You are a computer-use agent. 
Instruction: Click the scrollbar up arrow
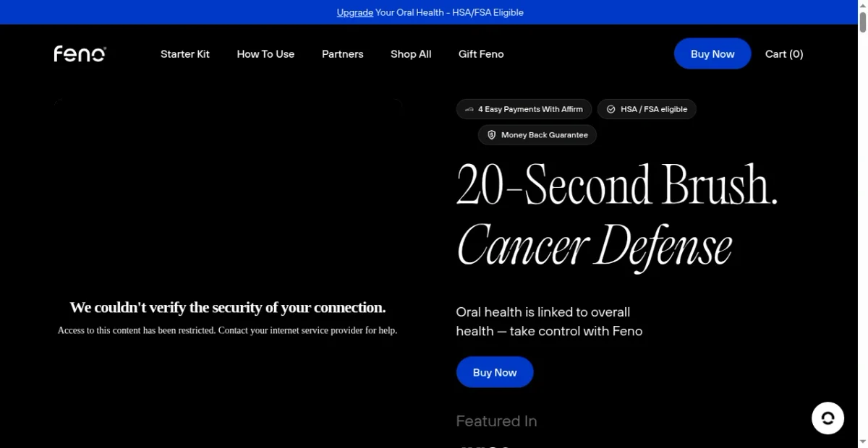(862, 5)
